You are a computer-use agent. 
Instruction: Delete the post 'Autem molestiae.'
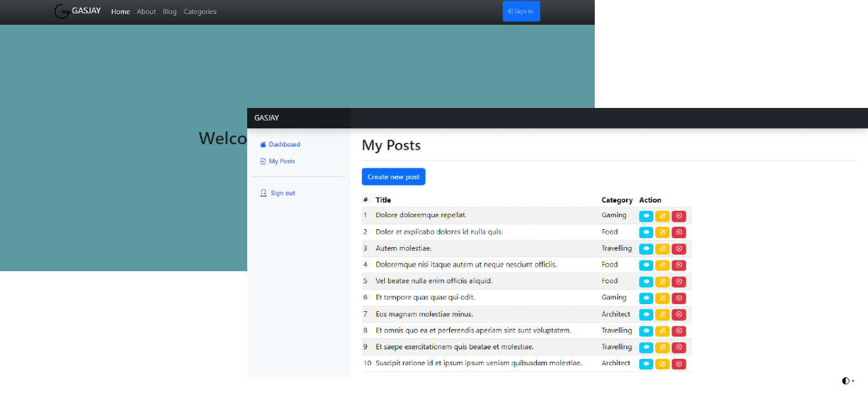pos(679,249)
